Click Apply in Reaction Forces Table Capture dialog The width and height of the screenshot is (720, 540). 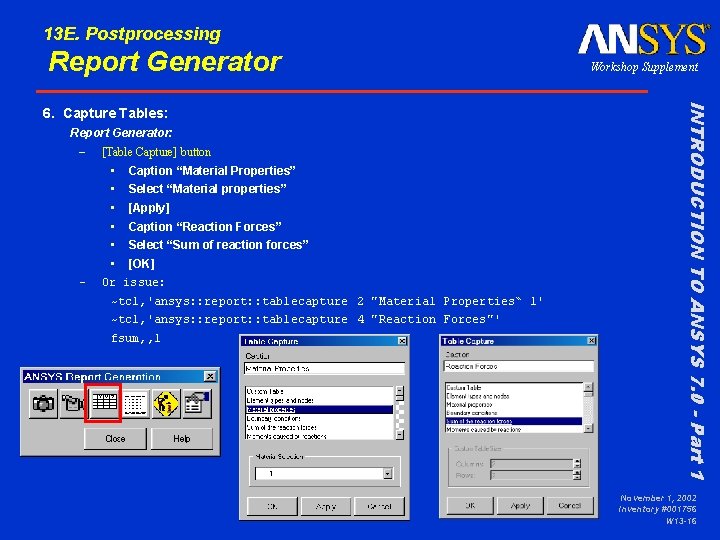tap(520, 506)
